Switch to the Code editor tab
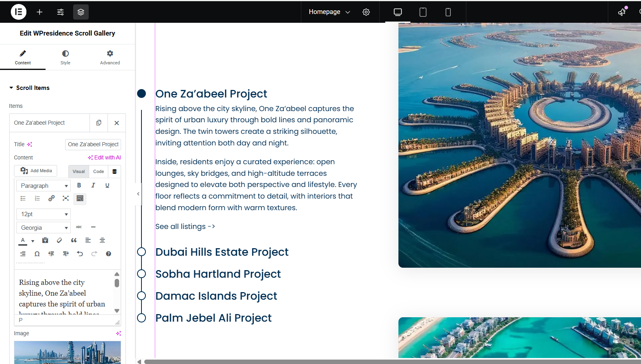Viewport: 641px width, 364px height. tap(98, 171)
